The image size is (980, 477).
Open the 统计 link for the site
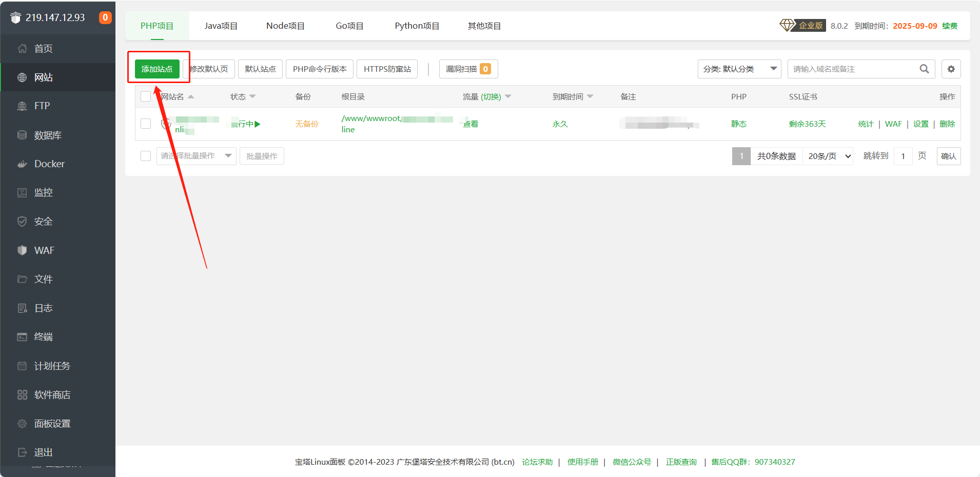866,124
